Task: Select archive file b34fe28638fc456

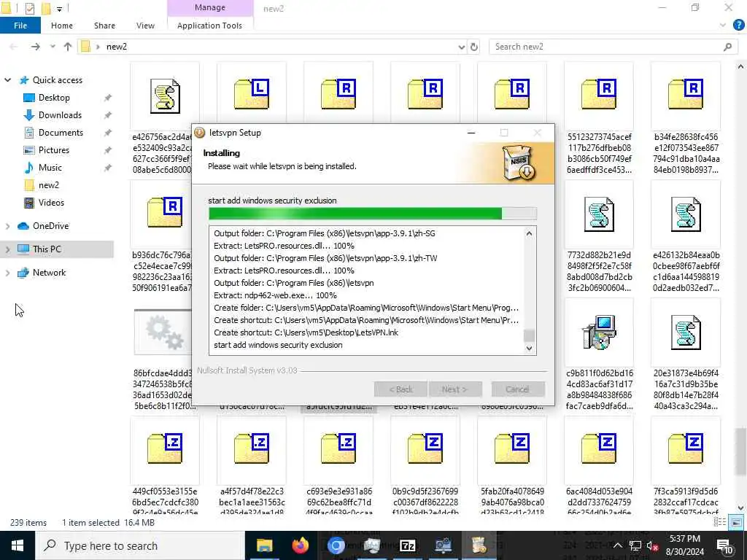Action: [x=686, y=119]
